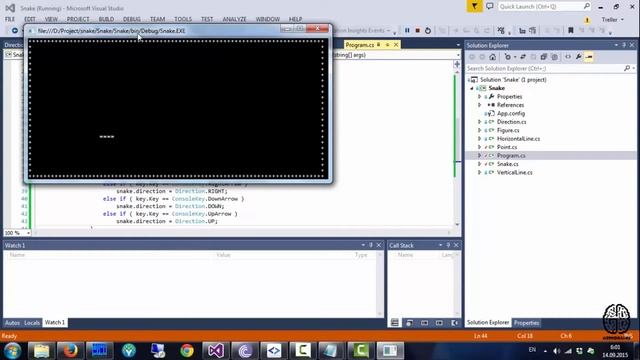Screen dimensions: 640x360
Task: Select Solution 'Snake' (1 project) root
Action: pos(513,80)
